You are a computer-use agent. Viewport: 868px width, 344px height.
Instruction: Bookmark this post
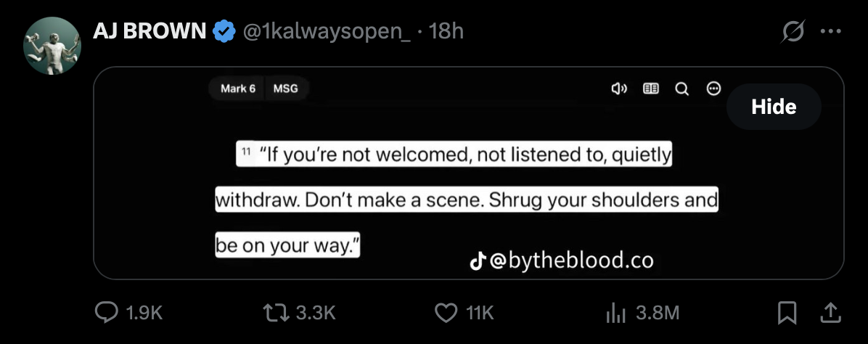click(x=786, y=312)
